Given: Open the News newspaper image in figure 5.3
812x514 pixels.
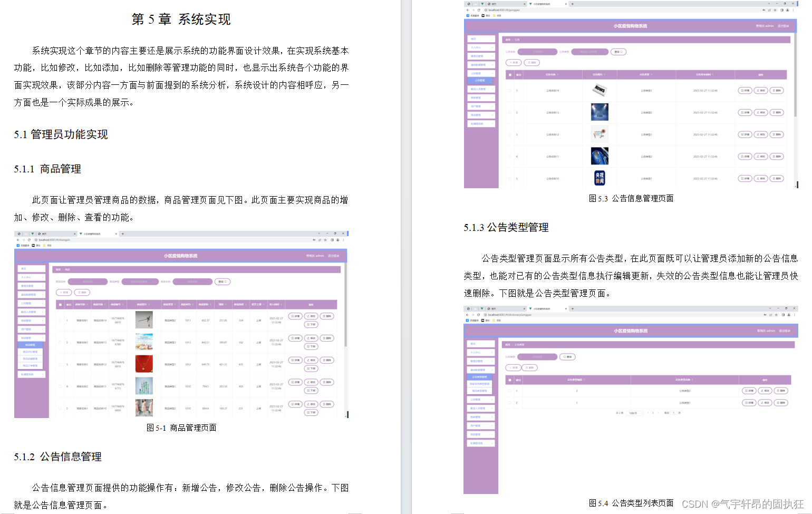Looking at the screenshot, I should [x=600, y=90].
